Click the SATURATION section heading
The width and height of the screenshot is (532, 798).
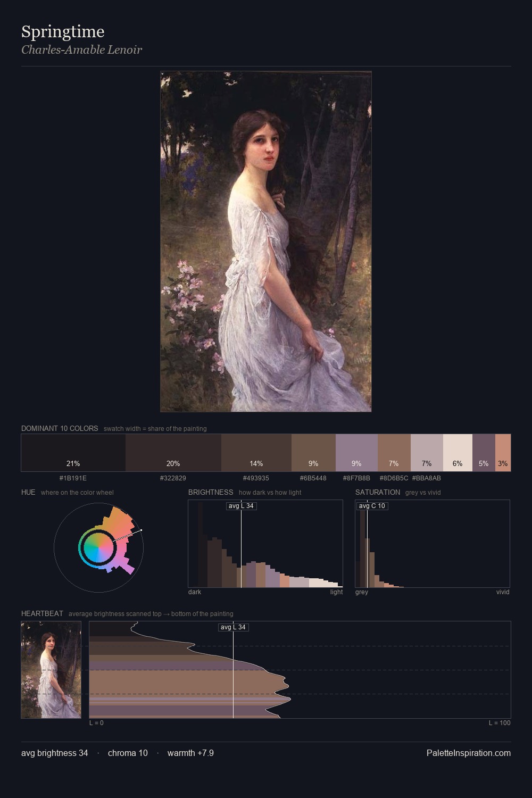tap(378, 492)
